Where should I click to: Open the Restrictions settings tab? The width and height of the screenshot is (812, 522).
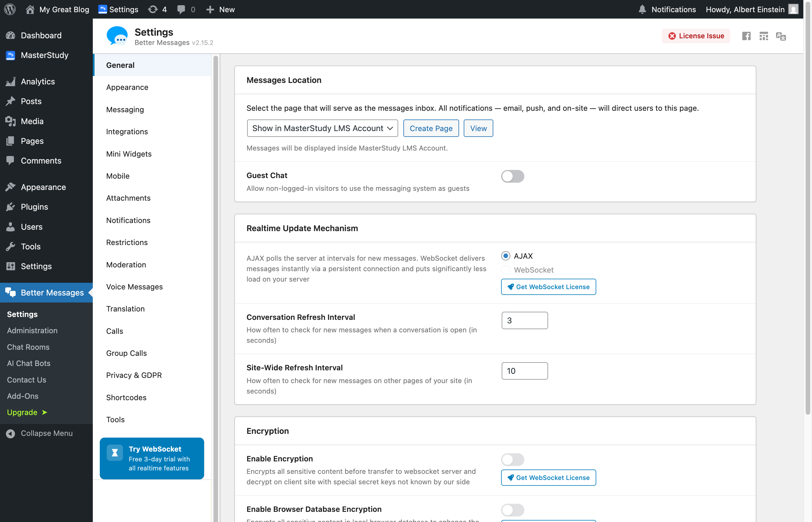coord(152,242)
